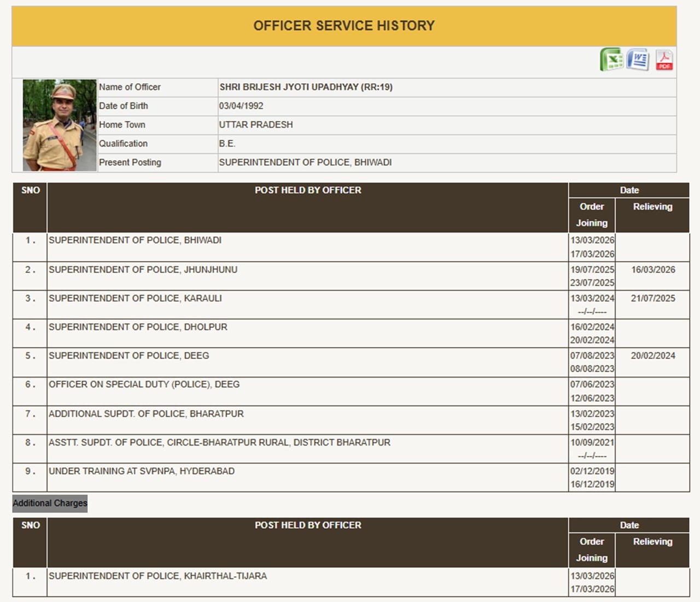The image size is (700, 602).
Task: Export service history to Word
Action: (x=638, y=59)
